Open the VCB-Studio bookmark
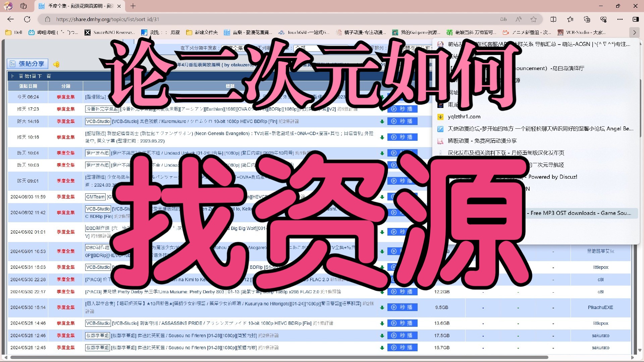Screen dimensions: 644x362 click(582, 33)
